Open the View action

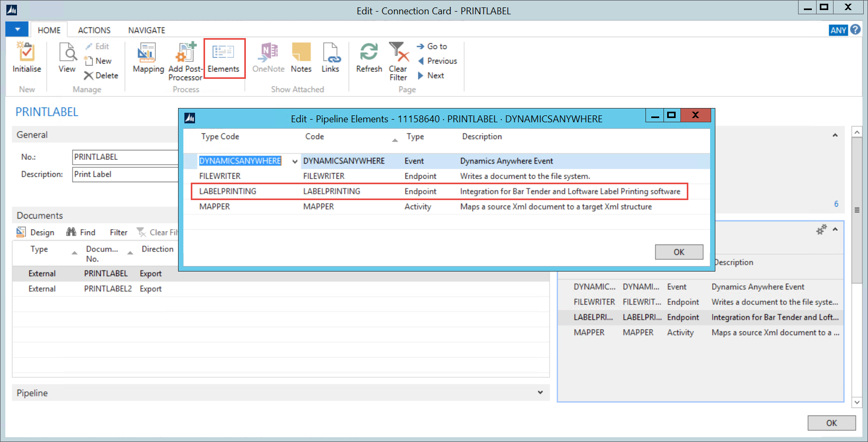67,57
